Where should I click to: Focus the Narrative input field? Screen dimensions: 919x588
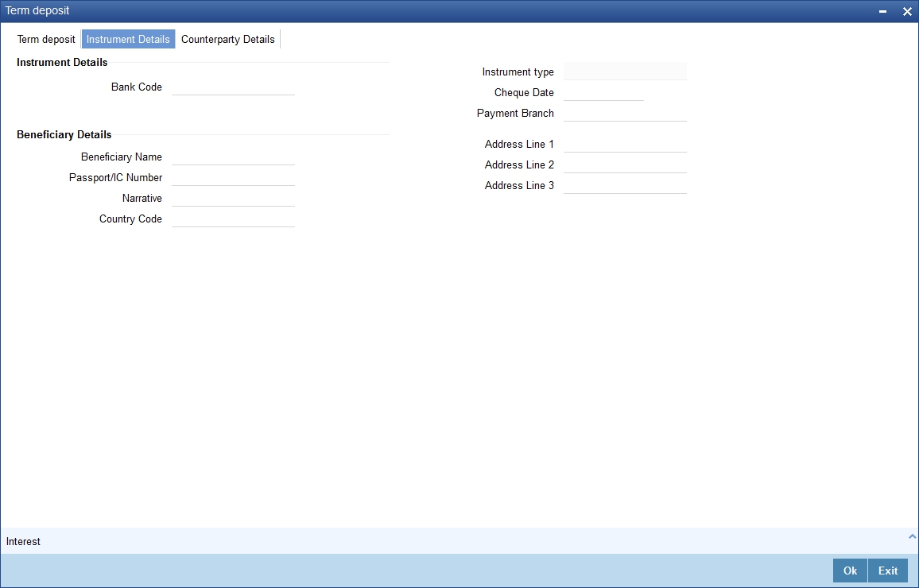point(233,198)
